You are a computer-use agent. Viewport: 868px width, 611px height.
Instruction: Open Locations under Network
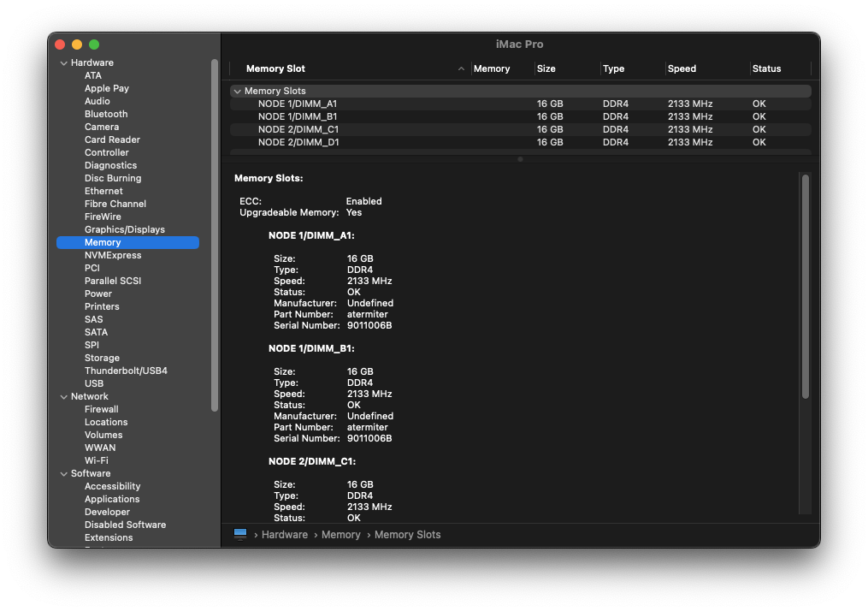[106, 422]
